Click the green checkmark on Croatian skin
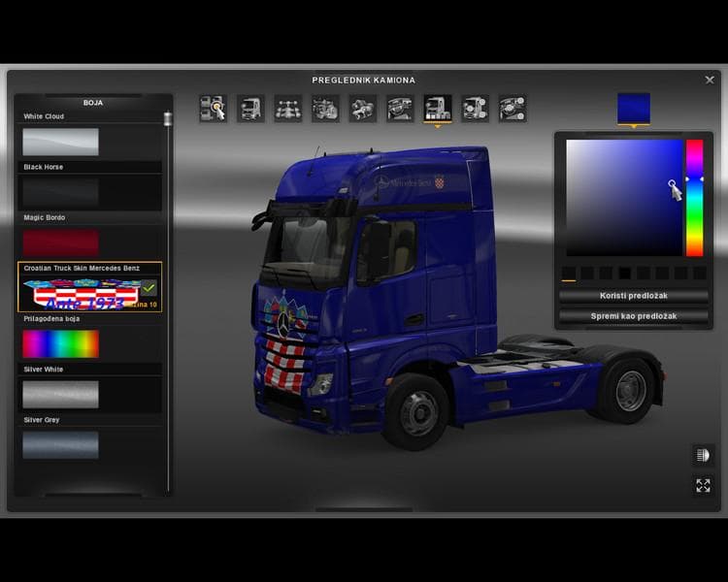 [149, 288]
